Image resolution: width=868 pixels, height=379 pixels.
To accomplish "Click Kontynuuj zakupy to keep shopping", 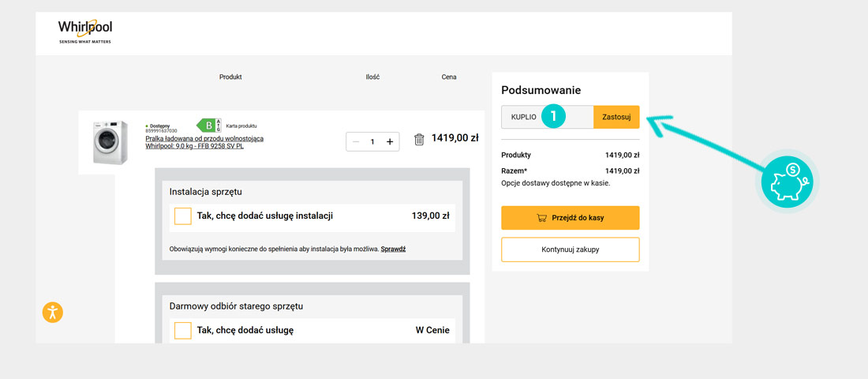I will pyautogui.click(x=570, y=250).
